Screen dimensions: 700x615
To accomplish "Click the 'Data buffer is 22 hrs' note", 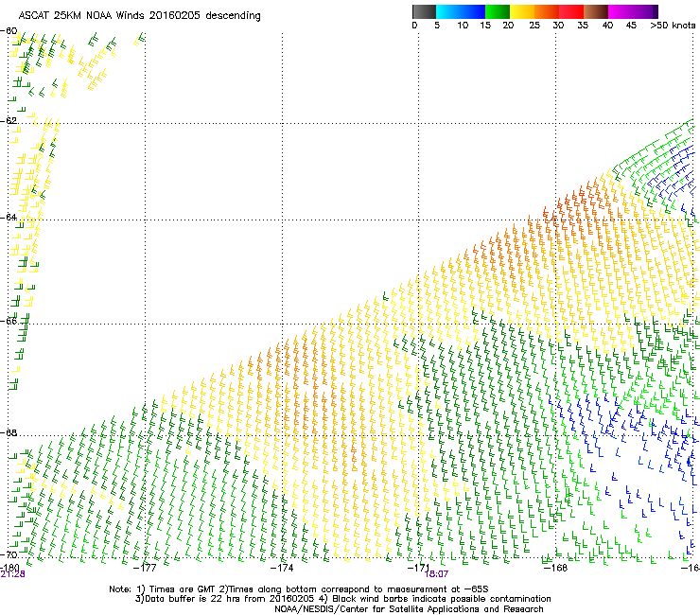I will [x=342, y=599].
